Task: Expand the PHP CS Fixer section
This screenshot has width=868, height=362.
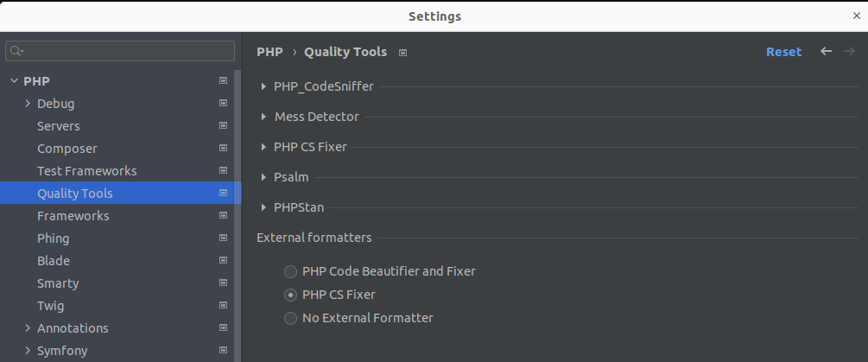Action: click(263, 147)
